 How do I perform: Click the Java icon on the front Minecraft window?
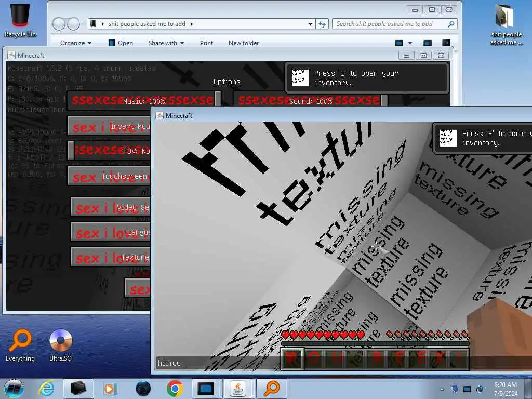point(159,116)
